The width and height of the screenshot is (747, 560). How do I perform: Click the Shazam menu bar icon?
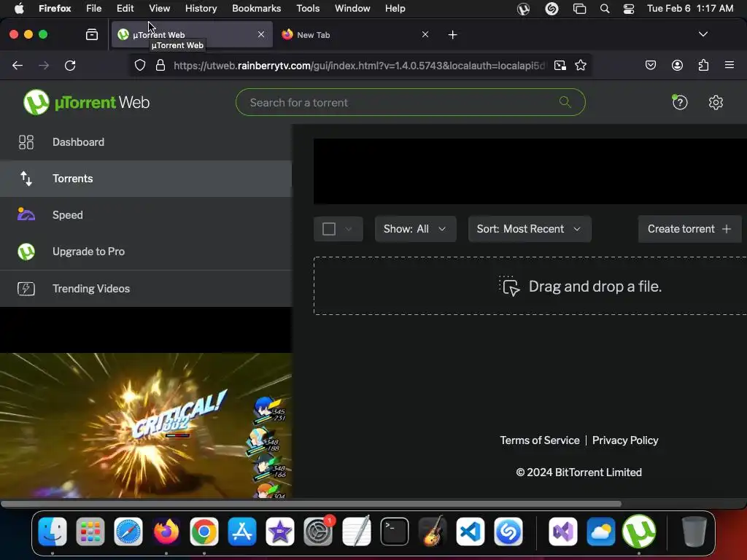pyautogui.click(x=551, y=9)
